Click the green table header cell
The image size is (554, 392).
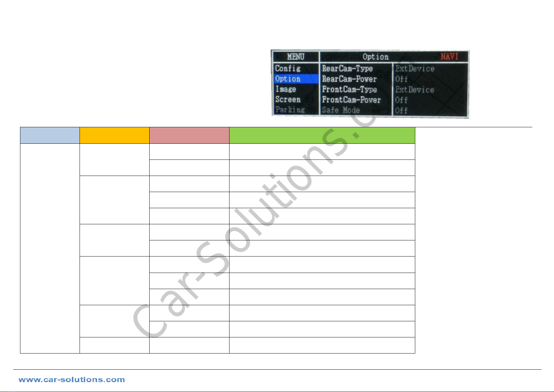pyautogui.click(x=322, y=135)
